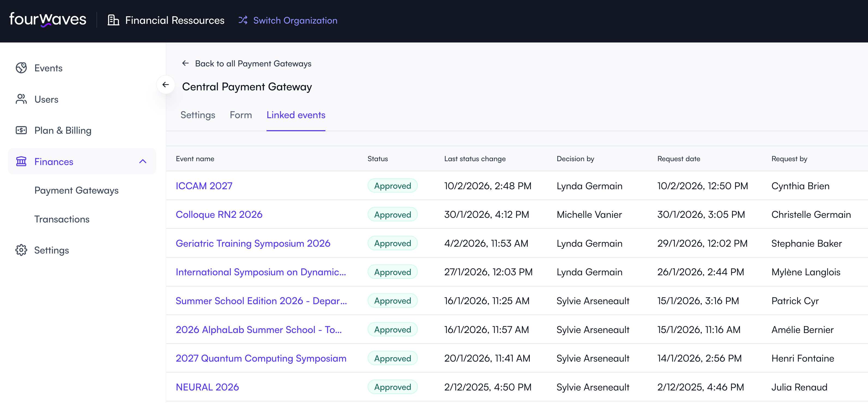Open Settings via the gear icon

22,250
